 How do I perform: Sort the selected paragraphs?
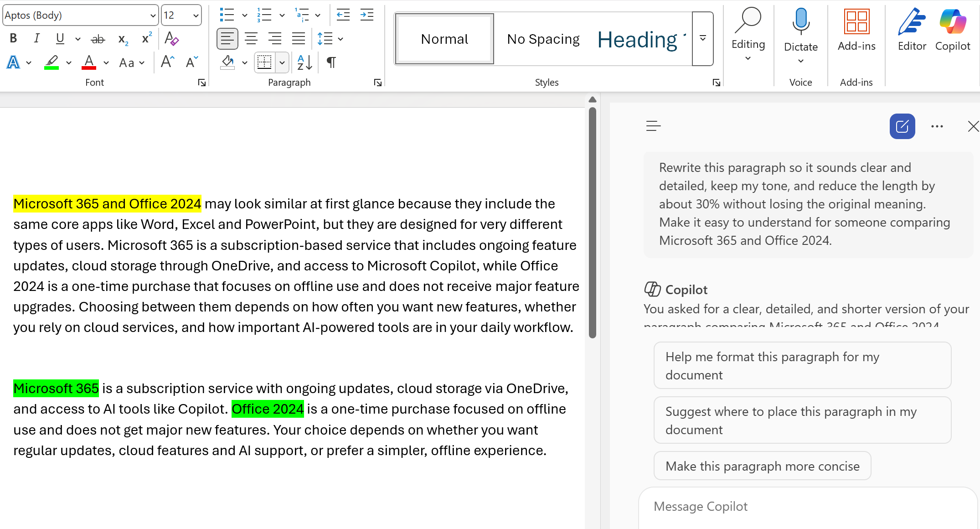coord(304,62)
